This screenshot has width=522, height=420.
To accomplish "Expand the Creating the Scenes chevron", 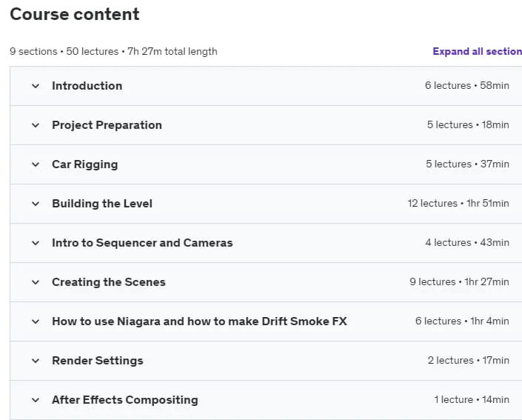I will click(x=36, y=282).
